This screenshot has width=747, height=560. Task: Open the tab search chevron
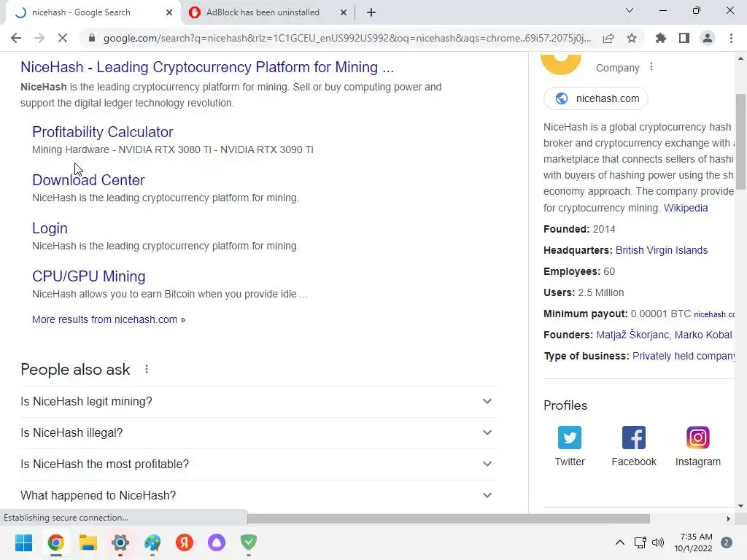click(630, 10)
